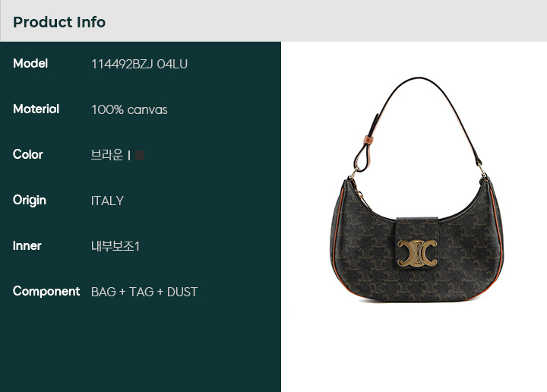Select the 내부보조1 inner value

pos(115,246)
